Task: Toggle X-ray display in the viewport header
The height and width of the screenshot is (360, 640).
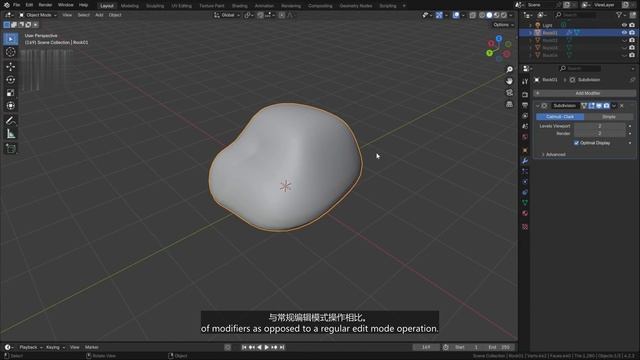Action: click(473, 15)
